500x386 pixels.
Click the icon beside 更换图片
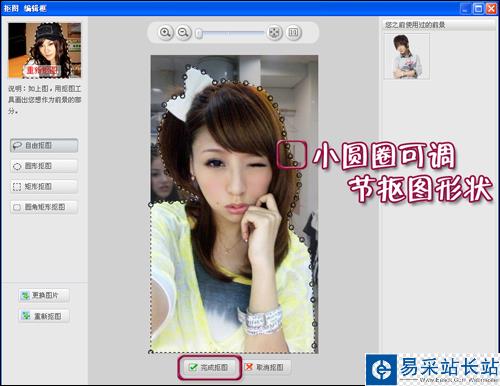[25, 295]
